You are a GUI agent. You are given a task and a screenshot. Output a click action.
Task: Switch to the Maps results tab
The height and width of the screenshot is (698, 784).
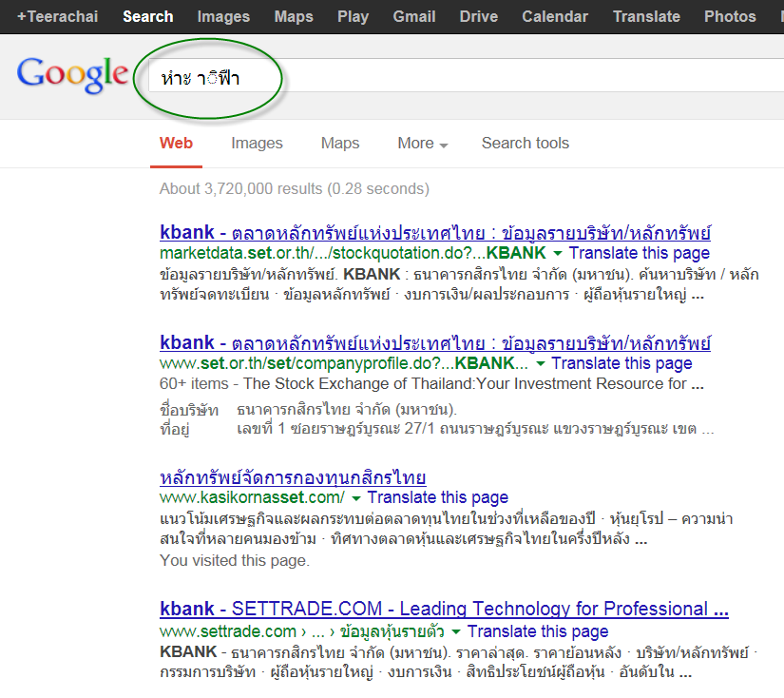click(340, 143)
